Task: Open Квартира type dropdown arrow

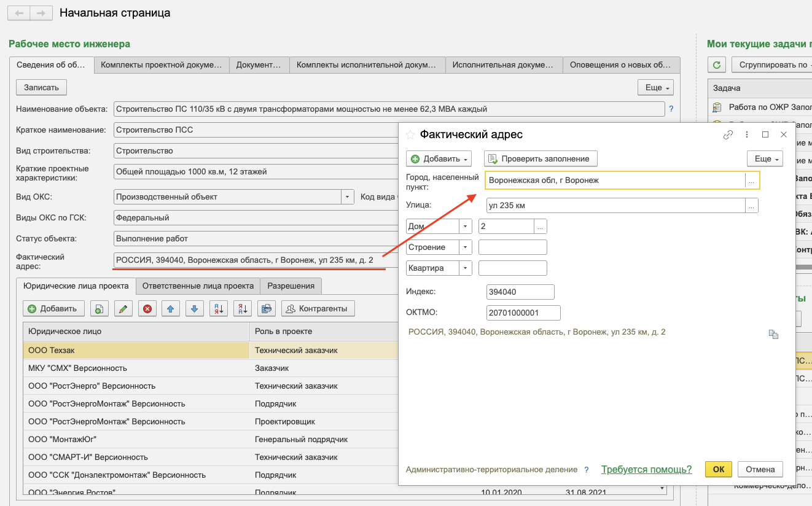Action: pyautogui.click(x=466, y=268)
